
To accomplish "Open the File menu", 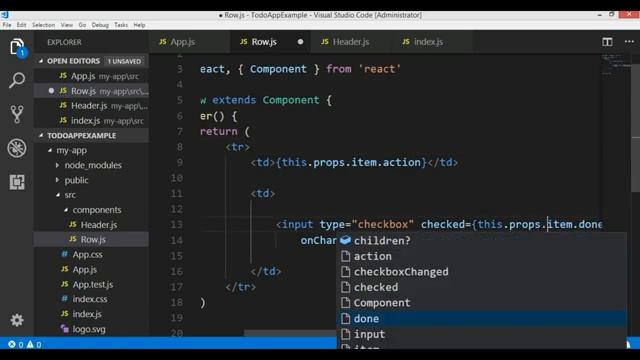I will (x=7, y=25).
